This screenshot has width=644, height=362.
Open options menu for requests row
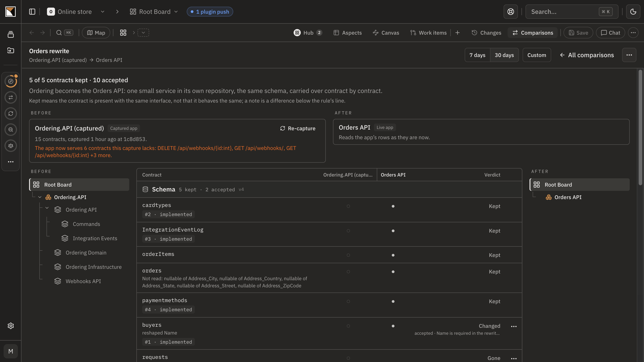point(514,358)
